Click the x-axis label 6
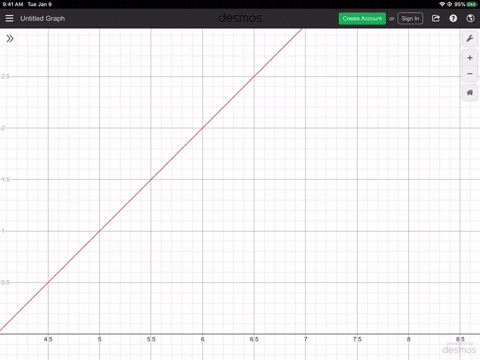The height and width of the screenshot is (360, 480). 202,339
